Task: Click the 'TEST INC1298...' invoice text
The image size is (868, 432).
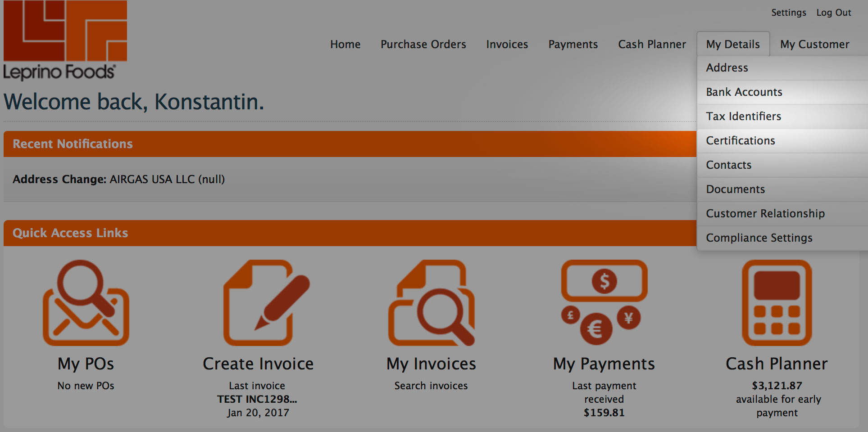Action: [257, 399]
